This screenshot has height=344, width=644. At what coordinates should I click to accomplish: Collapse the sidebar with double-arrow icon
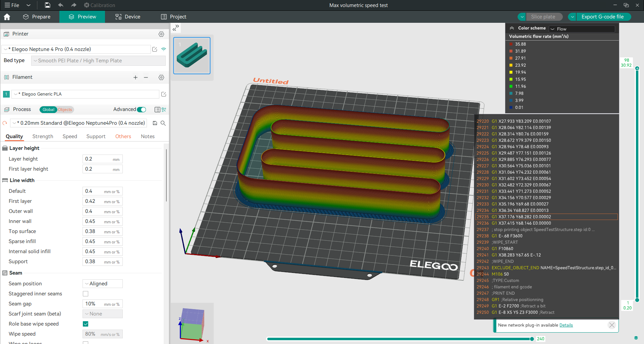point(176,28)
